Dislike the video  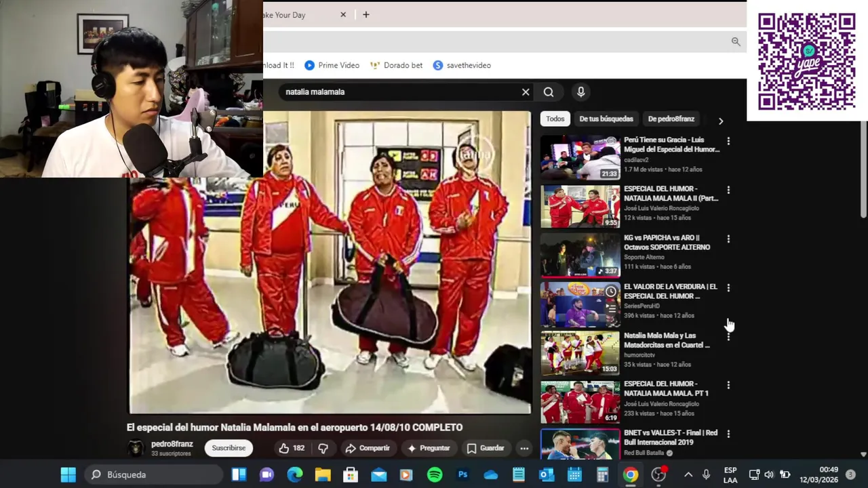323,448
